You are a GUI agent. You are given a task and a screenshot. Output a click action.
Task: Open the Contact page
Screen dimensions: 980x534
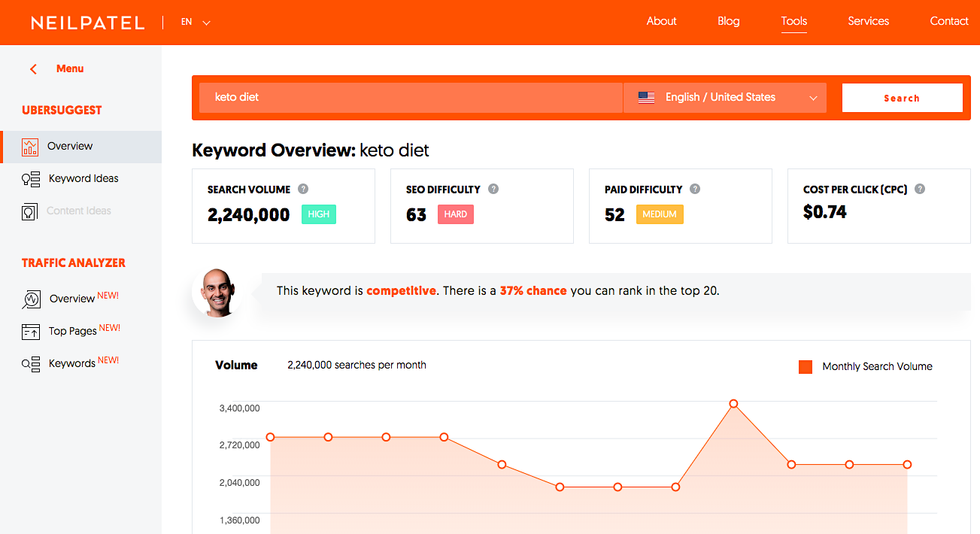pyautogui.click(x=949, y=21)
